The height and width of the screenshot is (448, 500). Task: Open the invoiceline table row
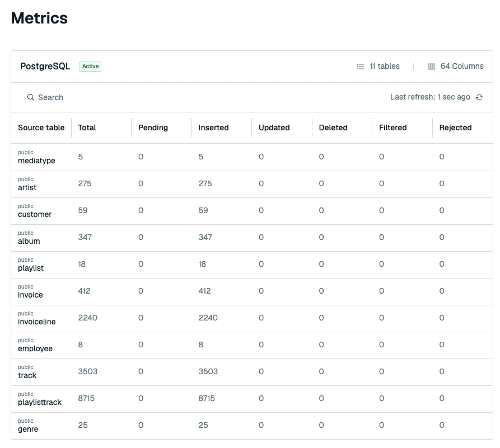[252, 318]
